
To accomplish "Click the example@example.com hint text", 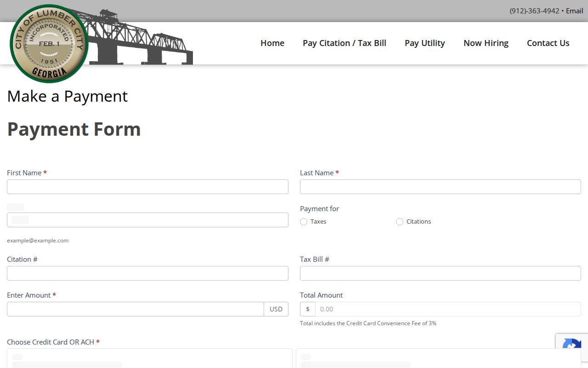I will 38,241.
